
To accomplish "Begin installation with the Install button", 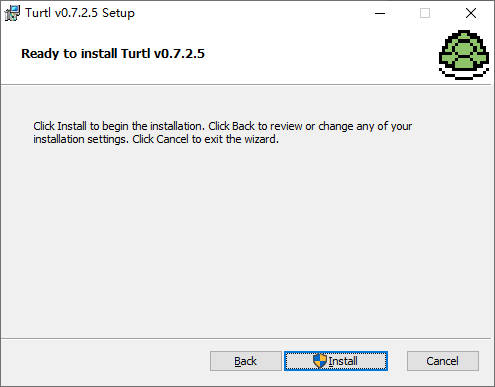I will 336,361.
